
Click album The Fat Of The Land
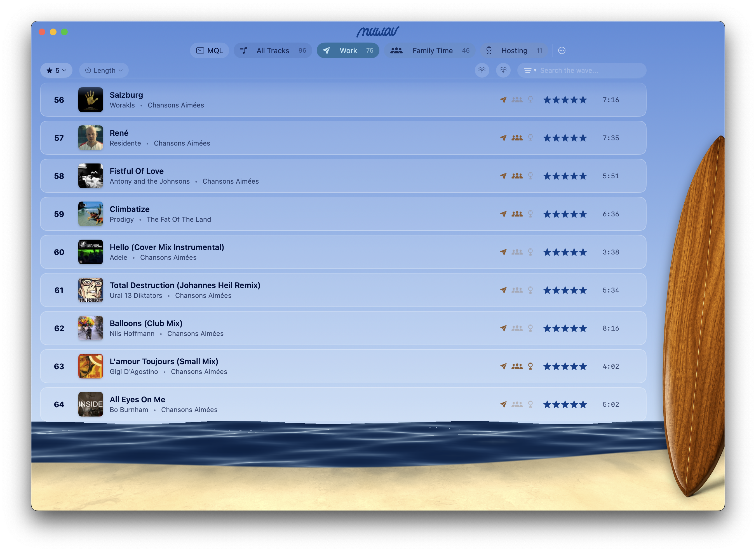179,219
